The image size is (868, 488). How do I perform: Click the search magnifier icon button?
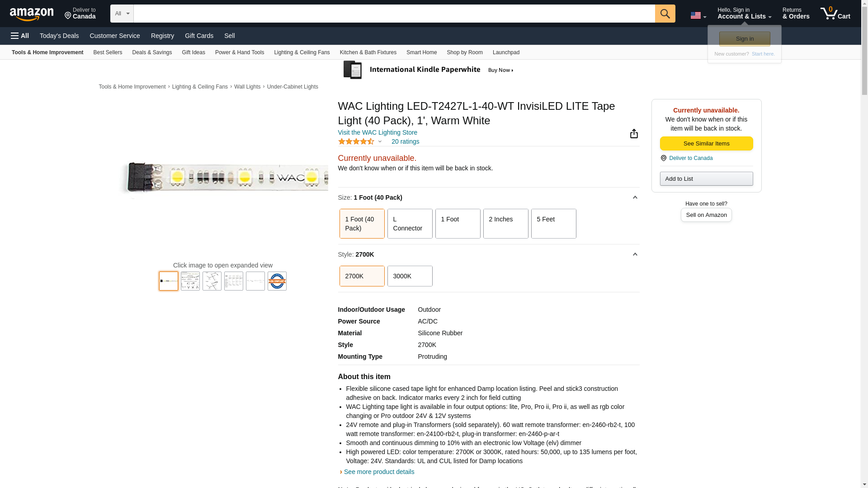coord(665,14)
